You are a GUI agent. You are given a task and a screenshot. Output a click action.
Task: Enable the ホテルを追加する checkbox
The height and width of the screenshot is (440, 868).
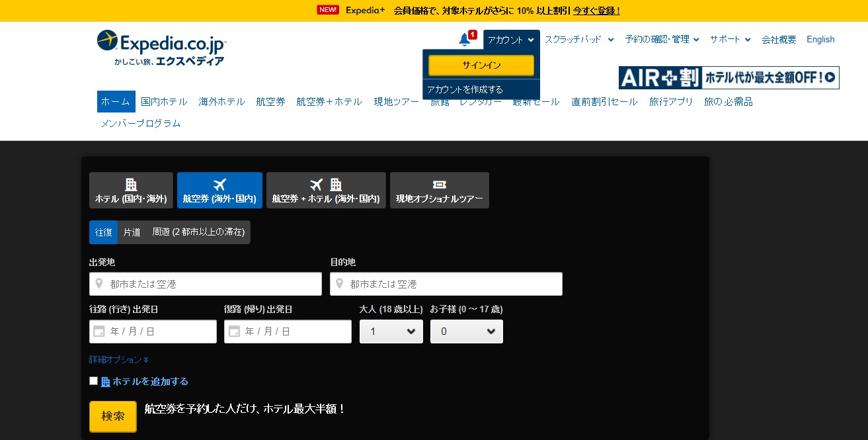(x=94, y=381)
